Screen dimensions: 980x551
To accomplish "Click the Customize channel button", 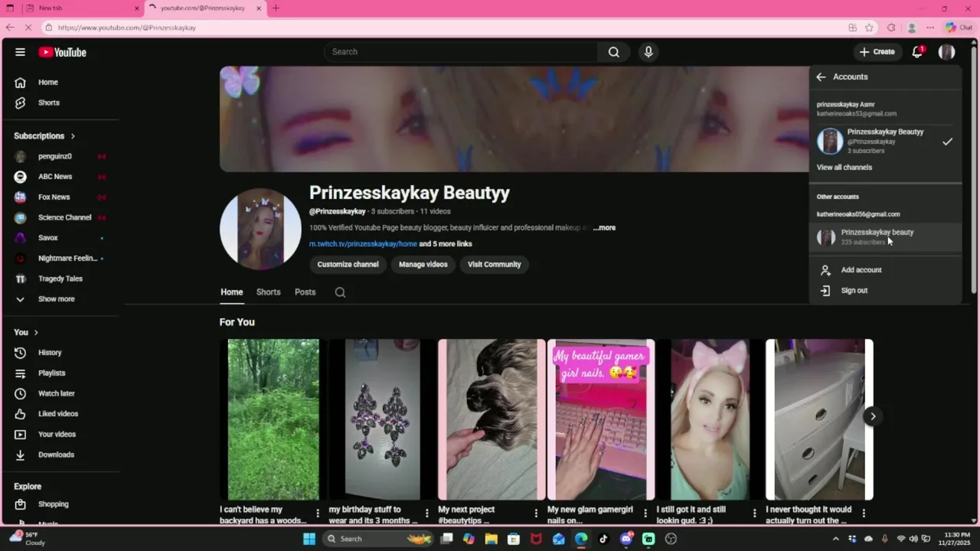I will coord(348,265).
